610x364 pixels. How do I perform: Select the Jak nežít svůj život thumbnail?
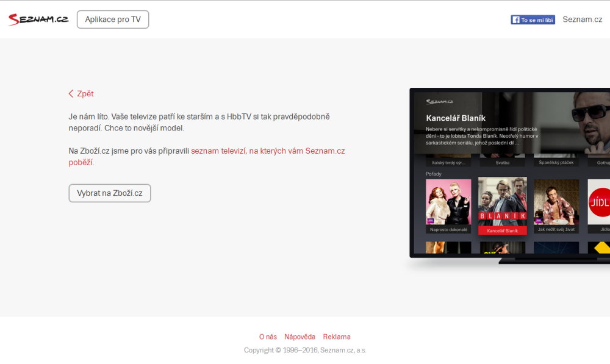[556, 206]
